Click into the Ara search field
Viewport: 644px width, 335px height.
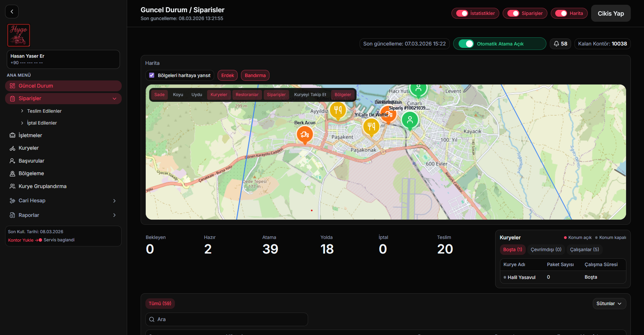click(230, 319)
